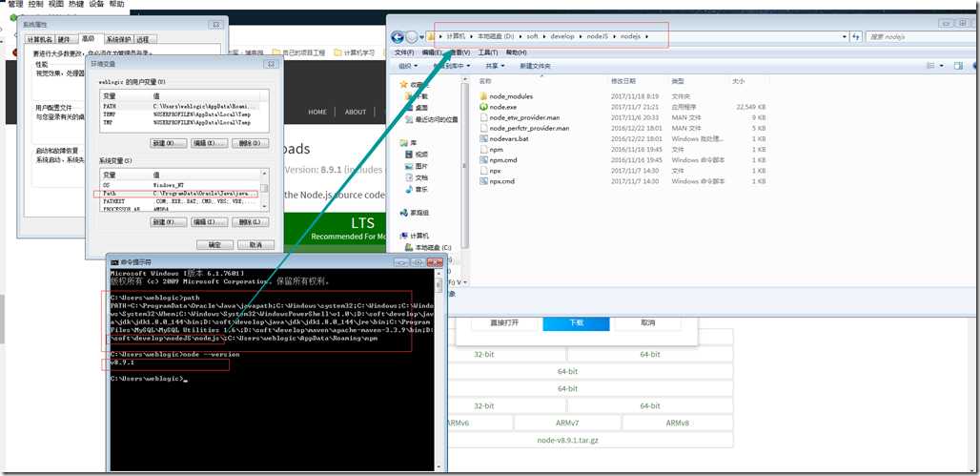Image resolution: width=980 pixels, height=476 pixels.
Task: Open the 控制 menu in the top menu bar
Action: coord(35,4)
